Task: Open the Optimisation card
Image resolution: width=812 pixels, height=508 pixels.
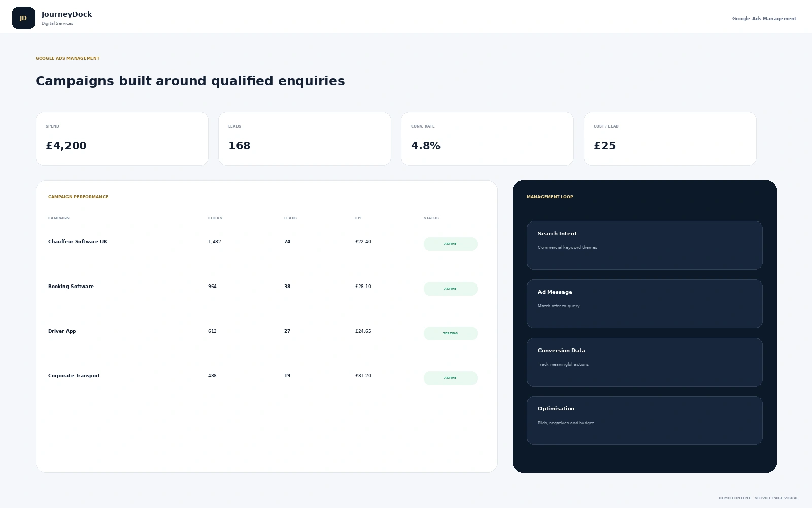Action: [645, 421]
